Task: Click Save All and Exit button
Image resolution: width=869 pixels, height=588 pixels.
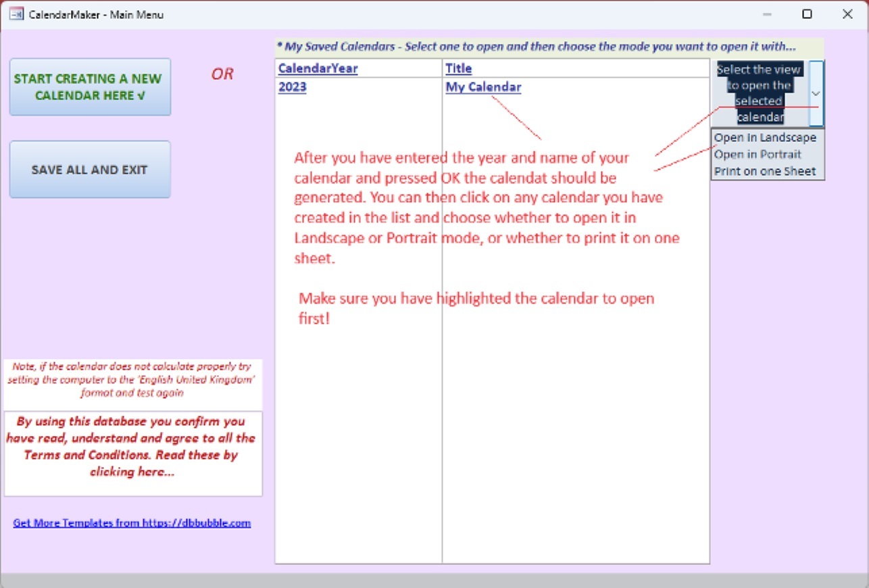Action: (x=90, y=170)
